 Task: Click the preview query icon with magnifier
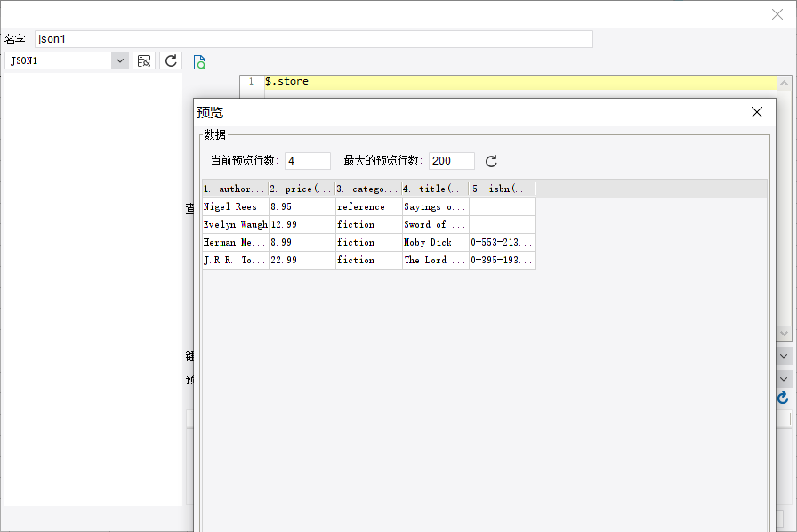pyautogui.click(x=199, y=61)
